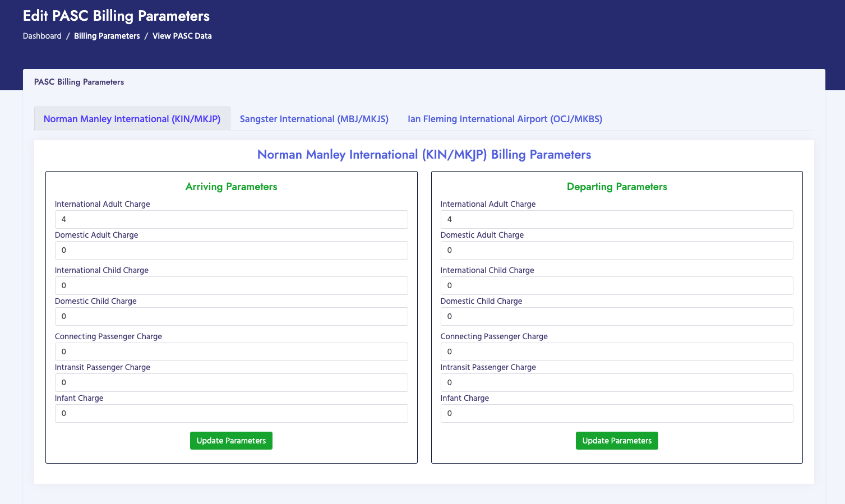845x504 pixels.
Task: Click the Arriving Intransit Passenger Charge input
Action: coord(231,382)
